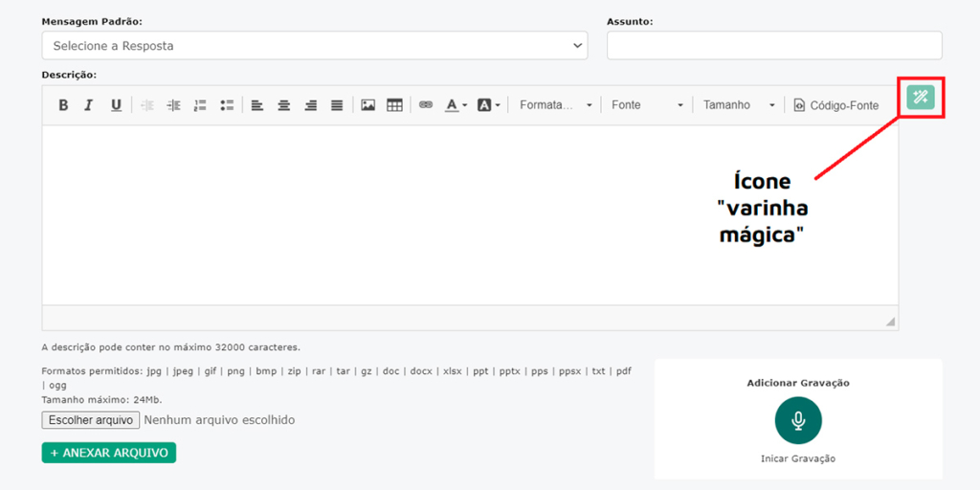The height and width of the screenshot is (490, 980).
Task: Insert a table into the description
Action: tap(394, 105)
